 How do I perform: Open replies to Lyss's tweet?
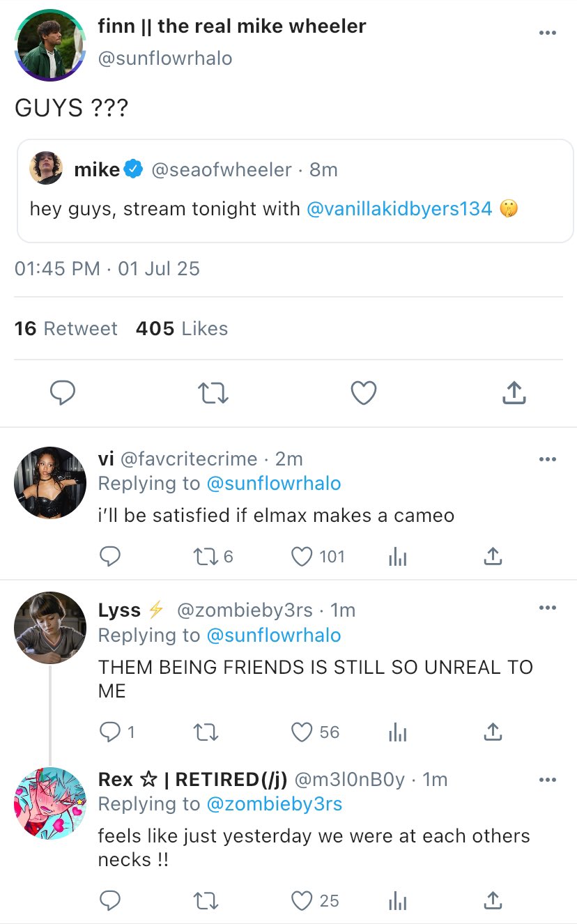[x=110, y=732]
